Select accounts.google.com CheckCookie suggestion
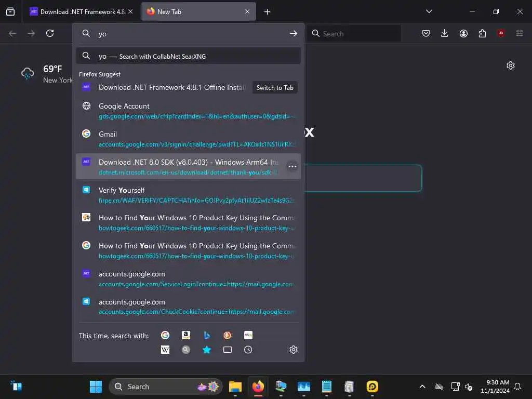 coord(188,307)
